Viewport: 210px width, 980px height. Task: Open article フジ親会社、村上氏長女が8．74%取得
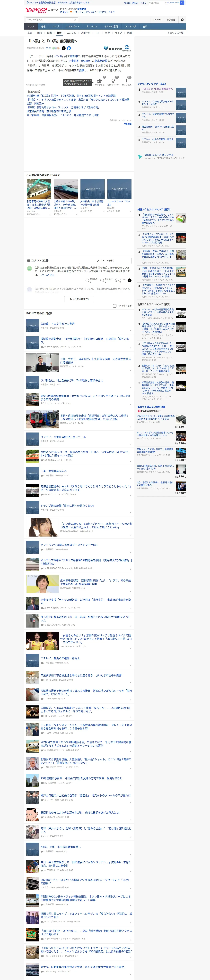(x=72, y=380)
